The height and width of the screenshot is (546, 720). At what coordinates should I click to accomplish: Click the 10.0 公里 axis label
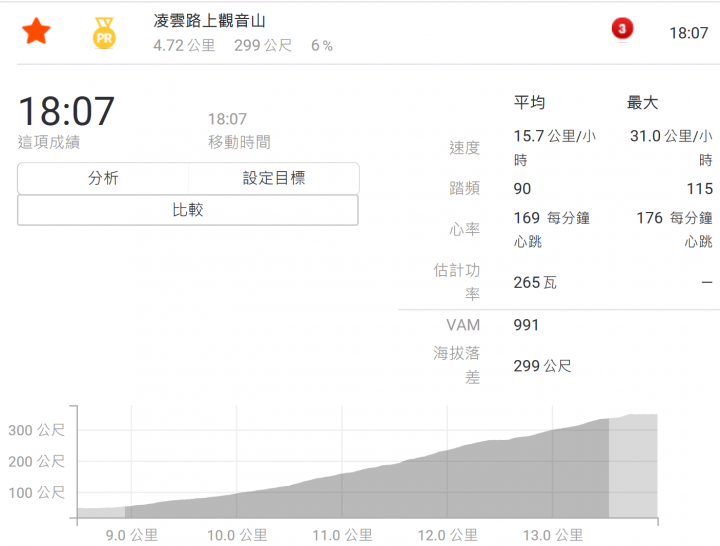coord(237,535)
